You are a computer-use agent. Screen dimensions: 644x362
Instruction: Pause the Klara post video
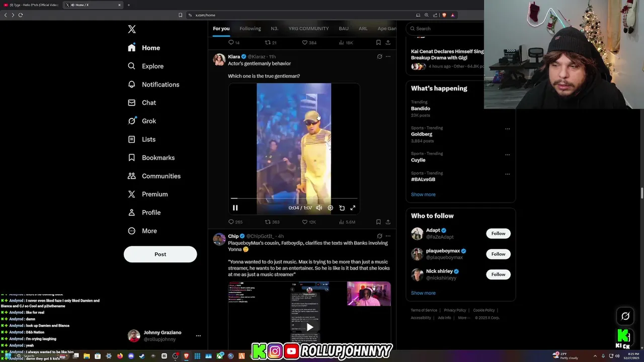coord(235,208)
